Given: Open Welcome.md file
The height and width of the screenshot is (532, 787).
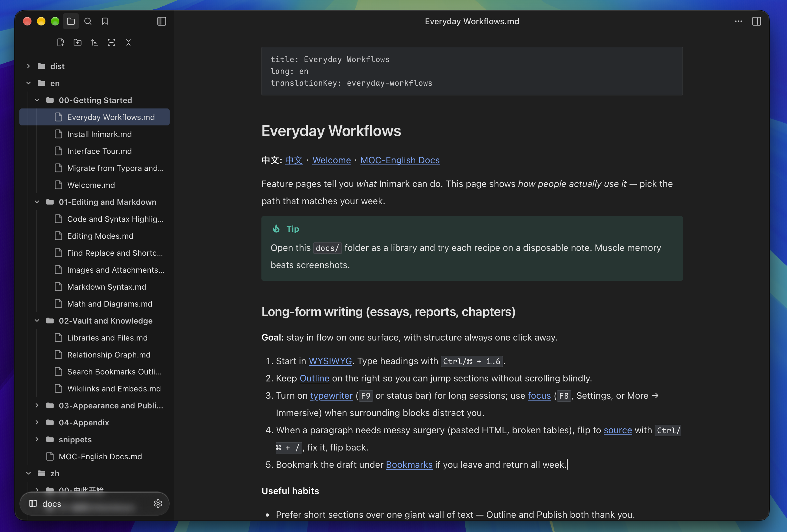Looking at the screenshot, I should 95,185.
